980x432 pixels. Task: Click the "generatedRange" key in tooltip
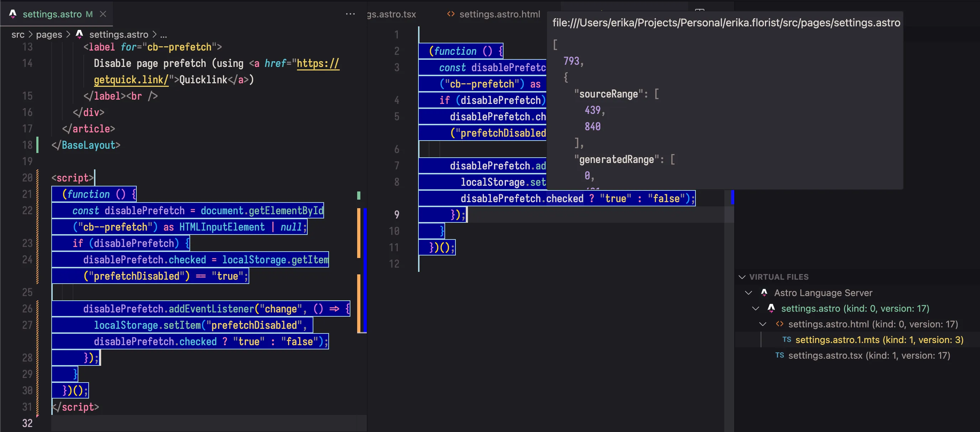(x=617, y=159)
